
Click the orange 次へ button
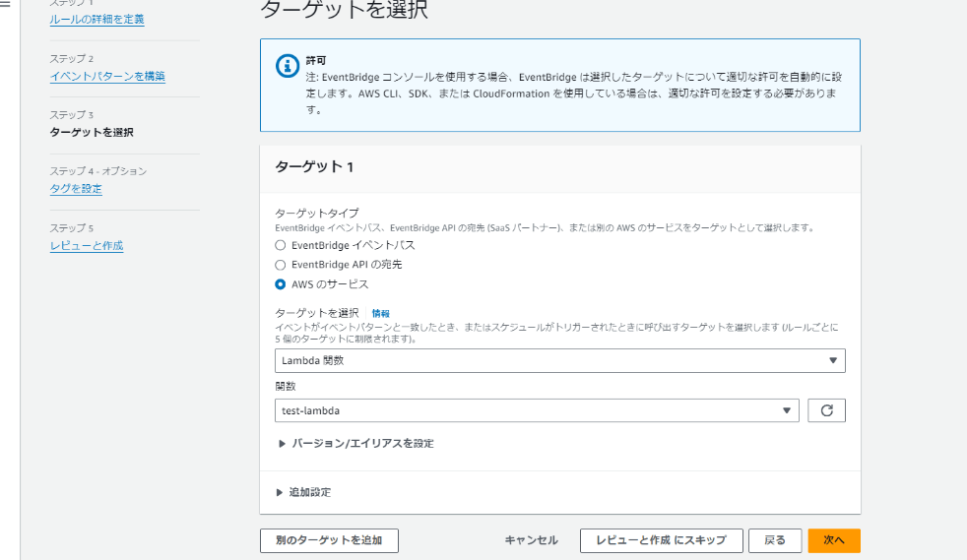point(834,540)
